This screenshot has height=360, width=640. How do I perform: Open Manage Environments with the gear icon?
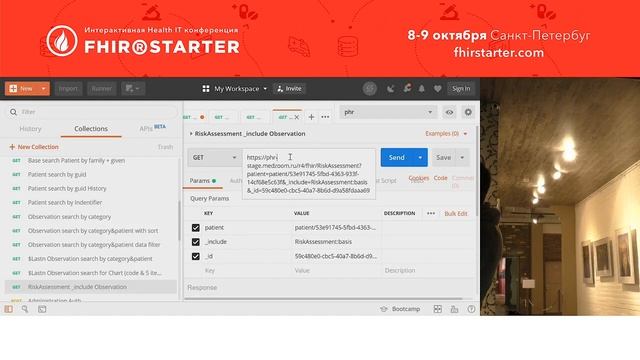point(468,112)
